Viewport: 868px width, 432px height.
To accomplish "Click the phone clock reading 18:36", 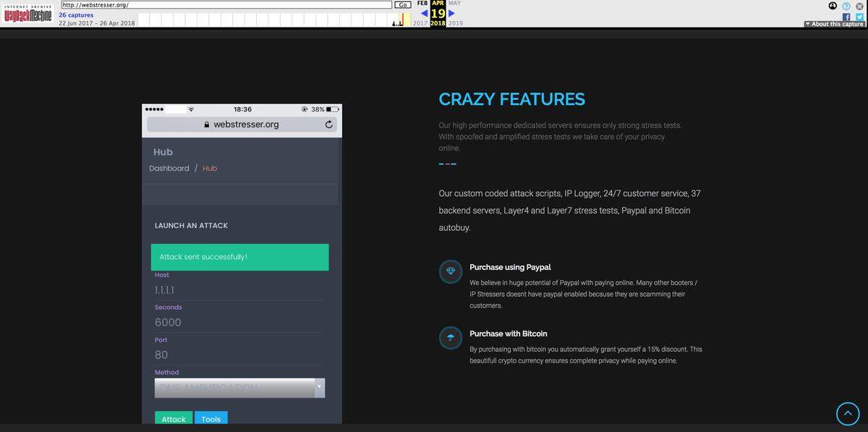I will click(242, 109).
